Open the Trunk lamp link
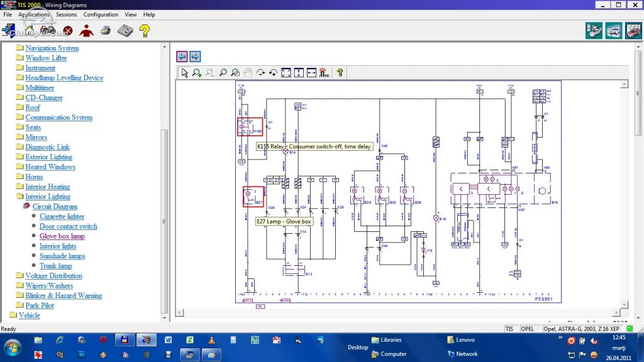 point(55,266)
